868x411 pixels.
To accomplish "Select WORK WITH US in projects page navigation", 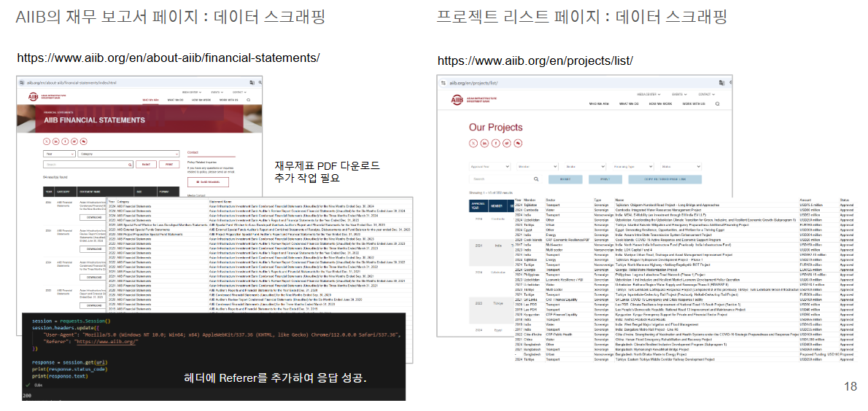I will click(694, 104).
